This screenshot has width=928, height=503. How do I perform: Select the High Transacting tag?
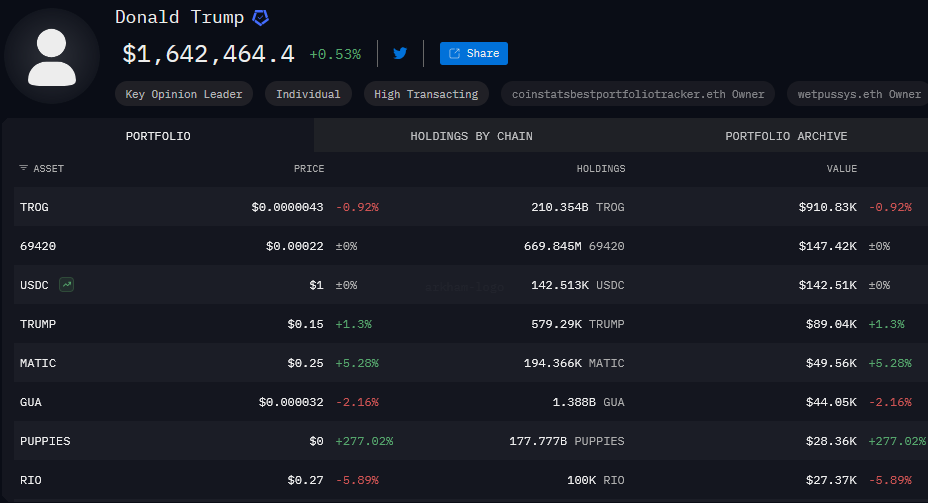(x=426, y=94)
